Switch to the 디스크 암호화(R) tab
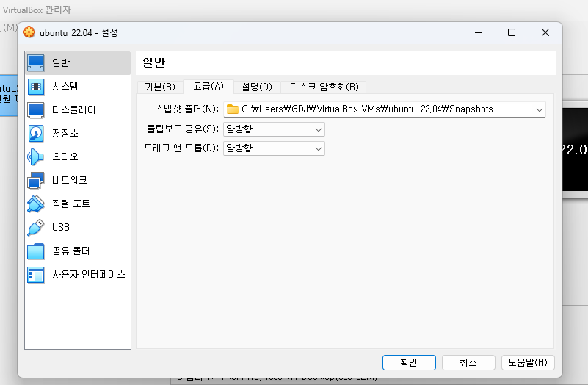The height and width of the screenshot is (385, 588). point(324,87)
